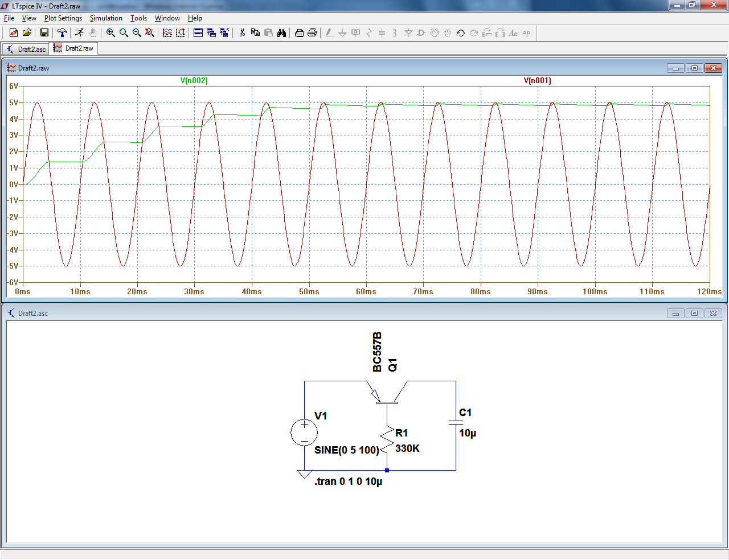
Task: Click the red V(n001) trace label
Action: click(x=537, y=81)
